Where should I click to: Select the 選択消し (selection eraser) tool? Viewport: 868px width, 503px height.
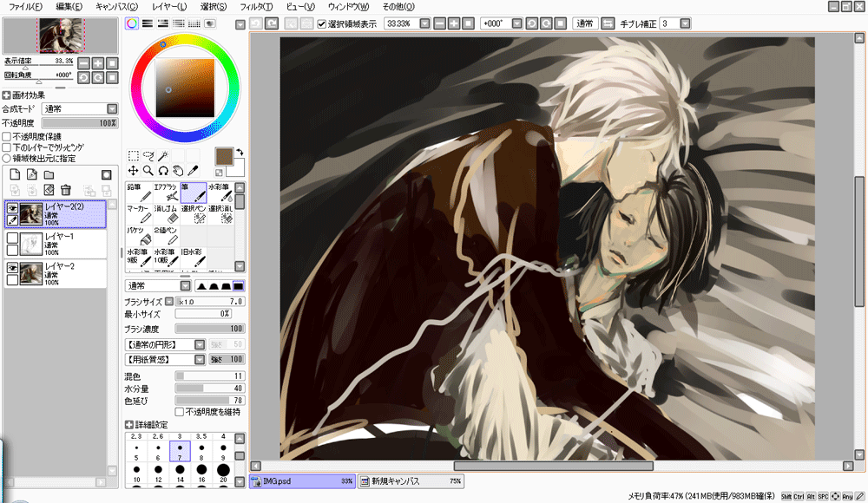click(x=220, y=214)
